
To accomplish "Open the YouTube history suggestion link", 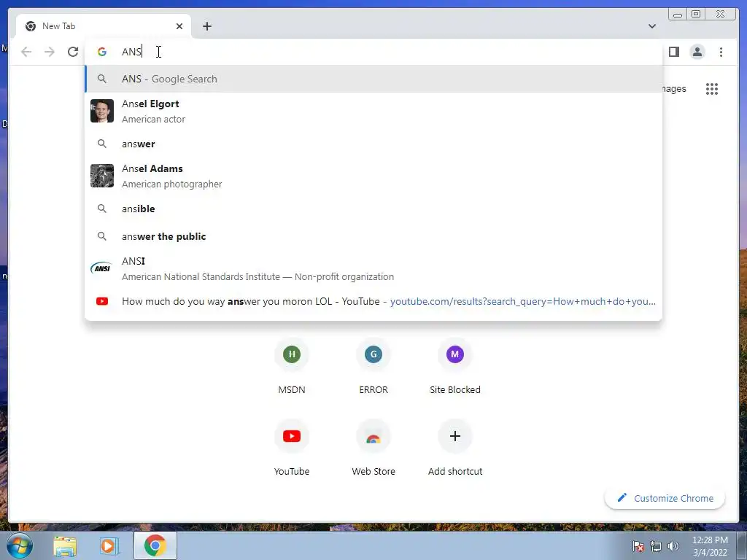I will coord(373,301).
